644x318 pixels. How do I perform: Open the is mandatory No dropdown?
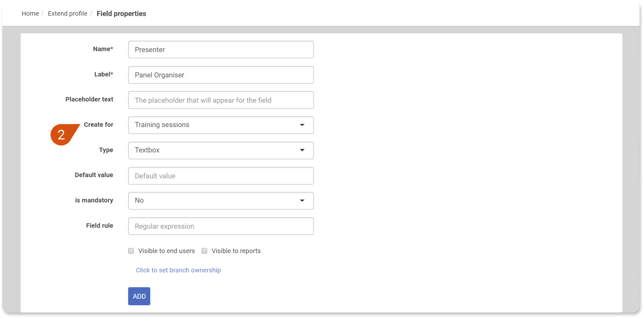tap(221, 201)
